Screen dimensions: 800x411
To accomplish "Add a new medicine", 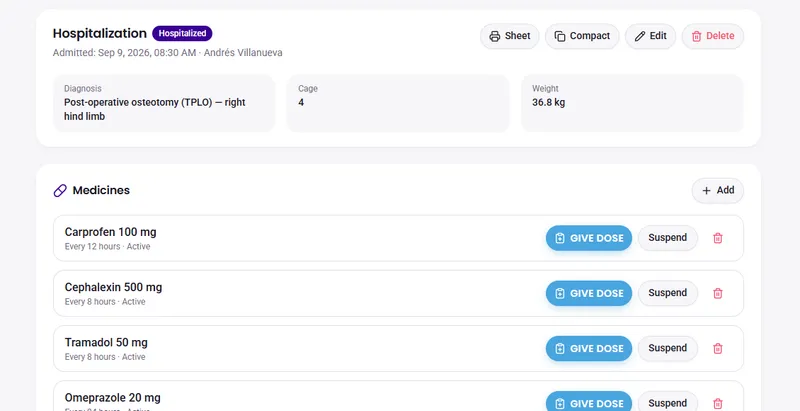I will [718, 191].
